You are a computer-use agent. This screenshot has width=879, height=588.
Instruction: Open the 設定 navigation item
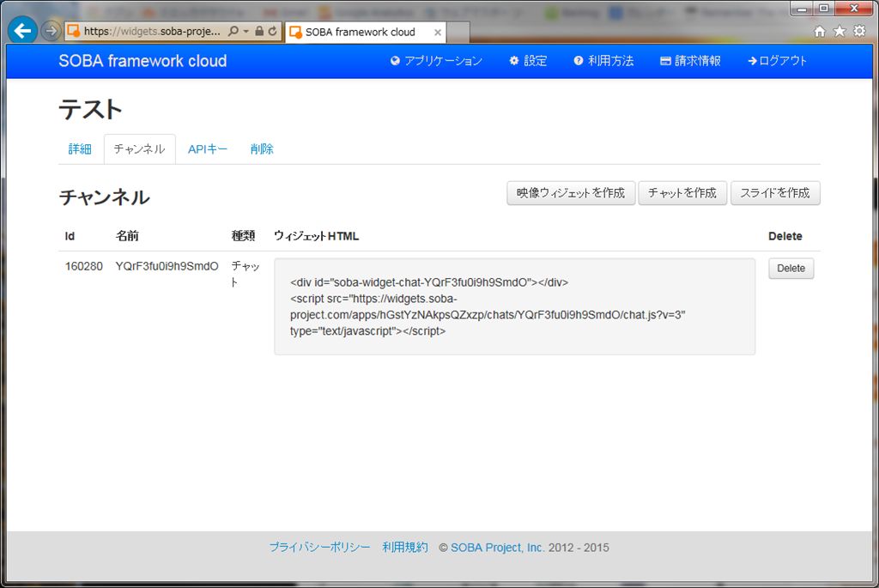point(528,61)
